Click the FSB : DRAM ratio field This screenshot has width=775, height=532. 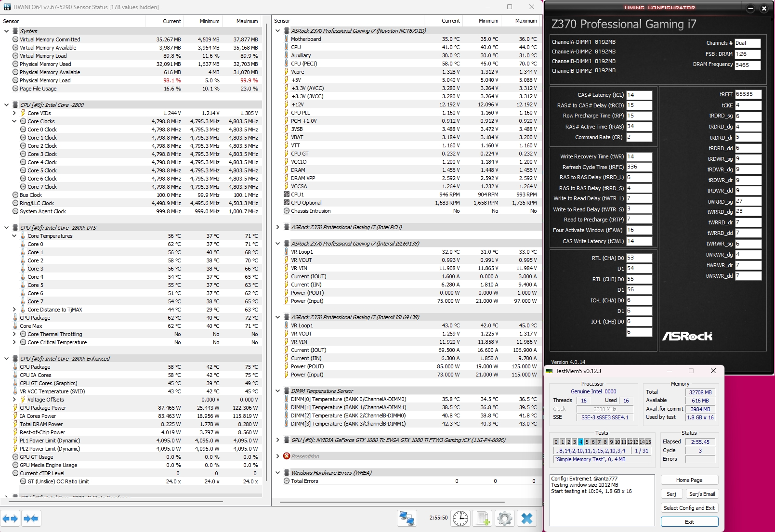click(748, 54)
